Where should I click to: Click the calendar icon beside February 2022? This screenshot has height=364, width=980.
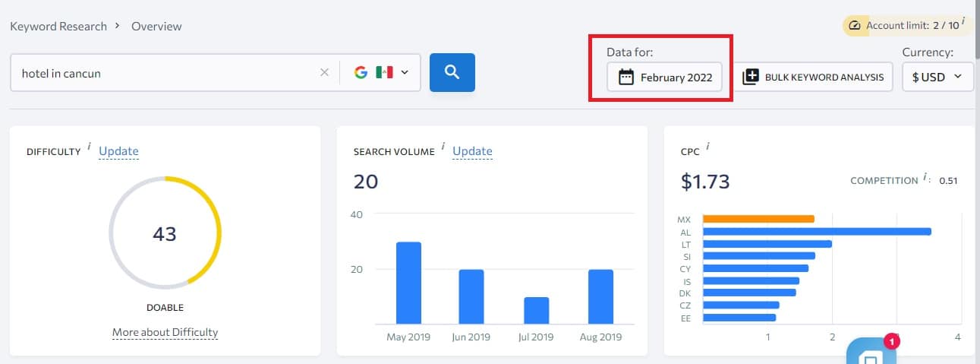tap(626, 77)
